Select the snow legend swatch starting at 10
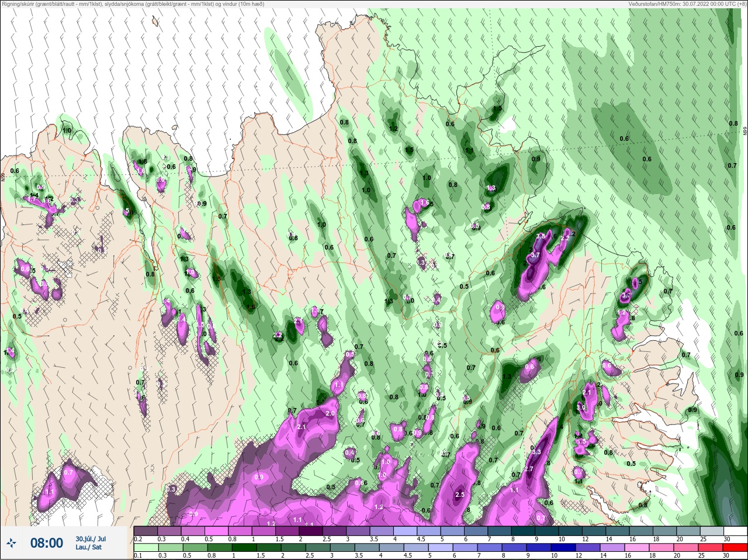Viewport: 748px width, 560px height. 570,531
